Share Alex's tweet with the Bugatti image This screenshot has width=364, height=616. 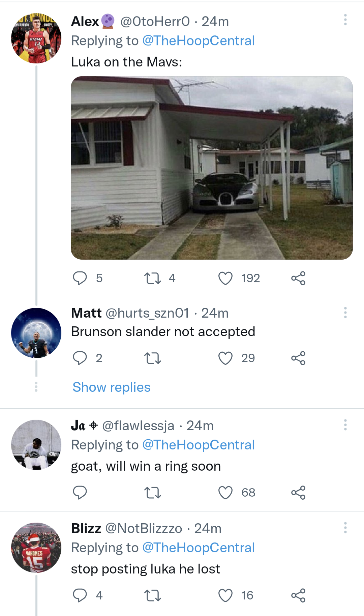pos(298,278)
